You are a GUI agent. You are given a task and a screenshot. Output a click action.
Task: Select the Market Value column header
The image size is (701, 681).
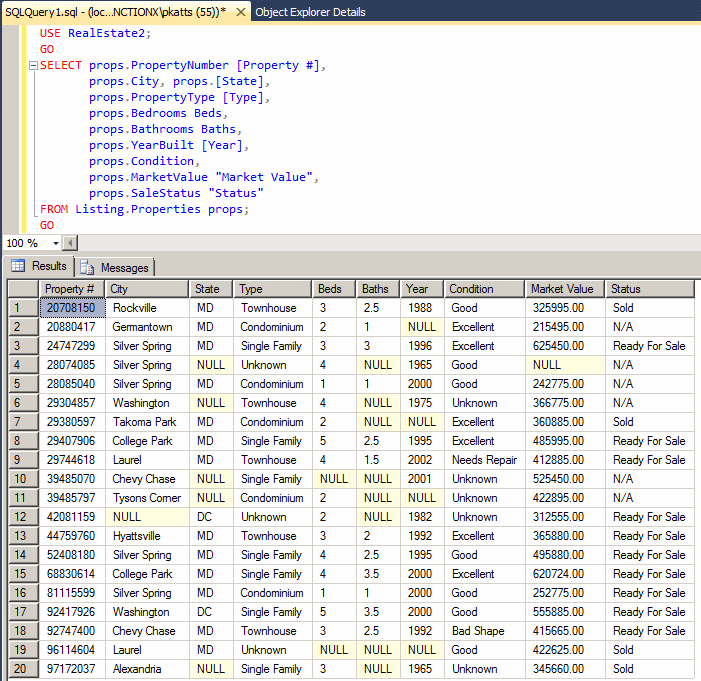point(565,289)
